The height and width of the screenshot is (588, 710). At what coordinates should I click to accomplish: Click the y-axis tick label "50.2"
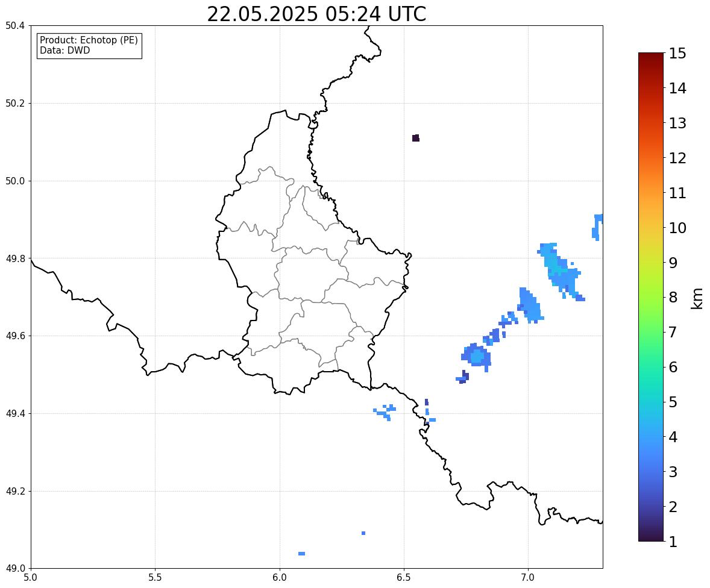(x=15, y=103)
